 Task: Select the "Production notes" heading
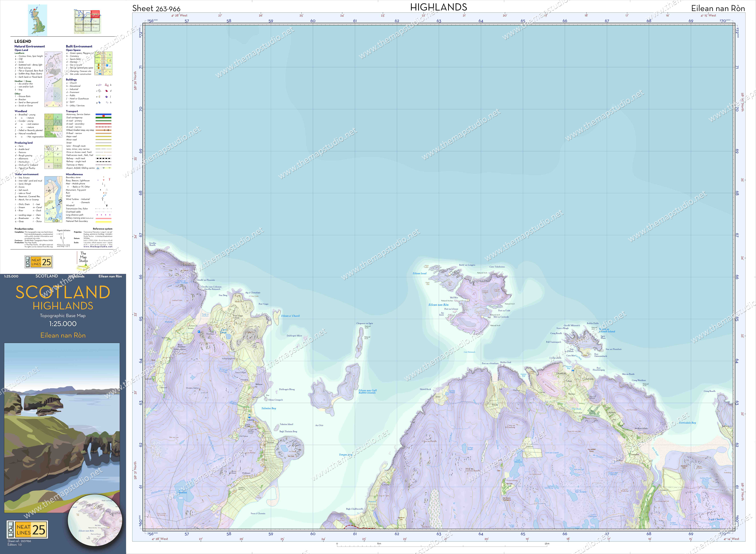[x=24, y=229]
